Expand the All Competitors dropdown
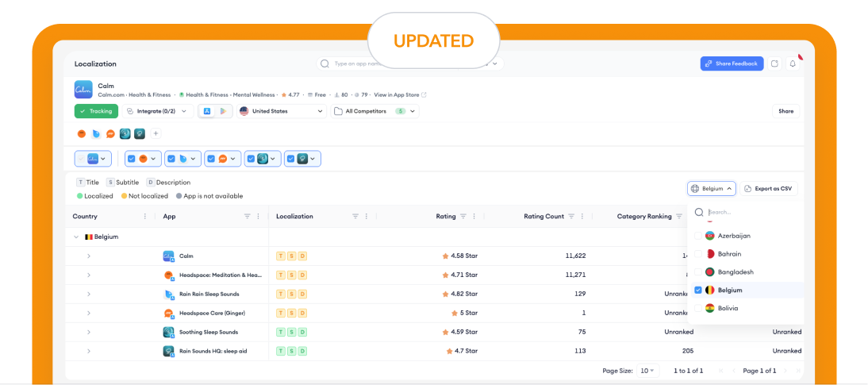868x385 pixels. coord(374,111)
